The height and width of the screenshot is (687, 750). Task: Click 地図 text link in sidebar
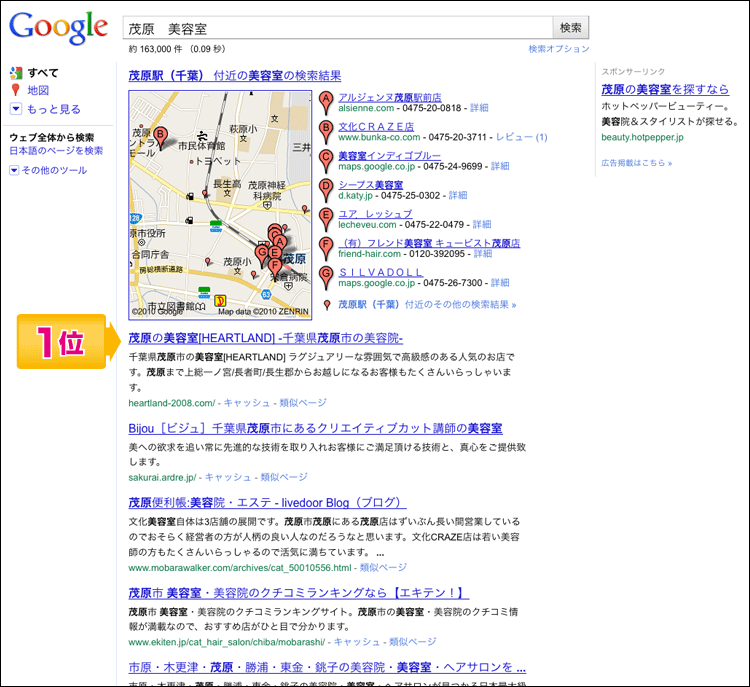tap(38, 90)
